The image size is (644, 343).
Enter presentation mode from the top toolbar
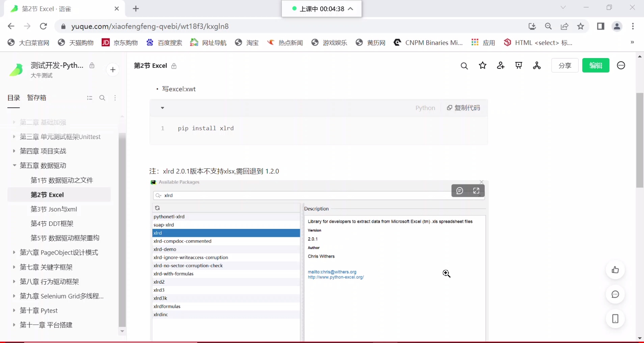[x=519, y=66]
